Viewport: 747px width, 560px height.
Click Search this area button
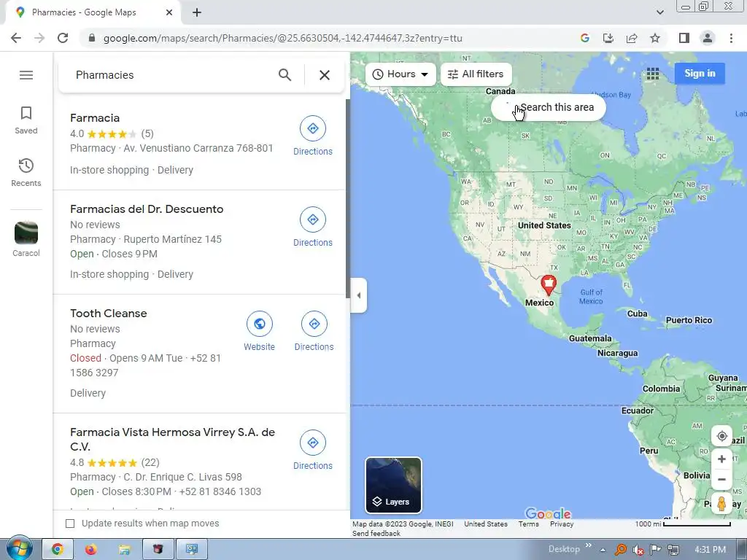pyautogui.click(x=549, y=108)
